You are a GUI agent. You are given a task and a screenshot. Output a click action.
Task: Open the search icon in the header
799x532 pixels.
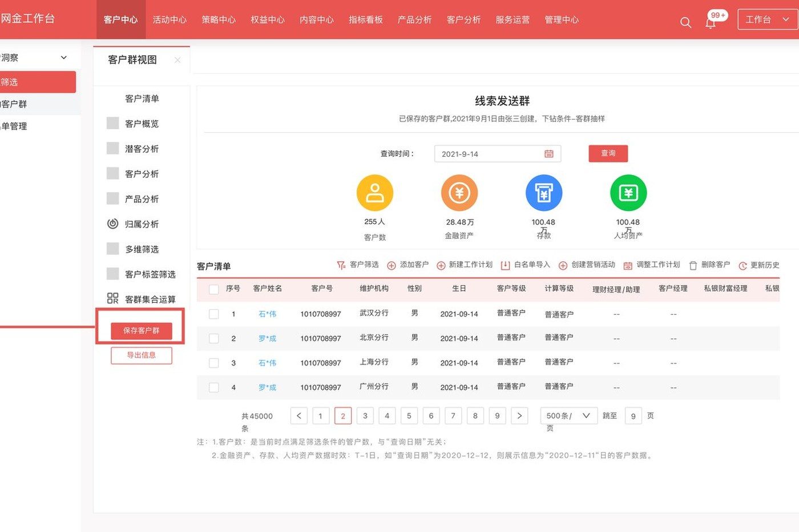[x=685, y=22]
